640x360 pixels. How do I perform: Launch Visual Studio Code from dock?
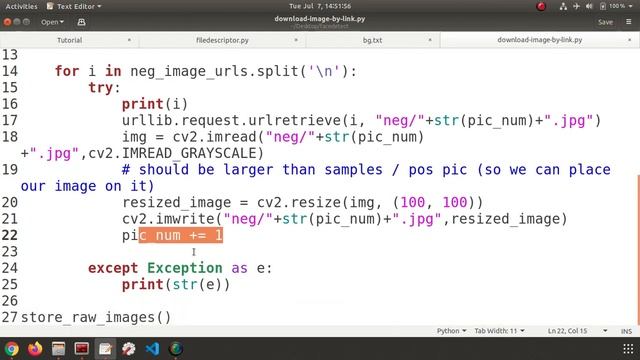point(152,349)
